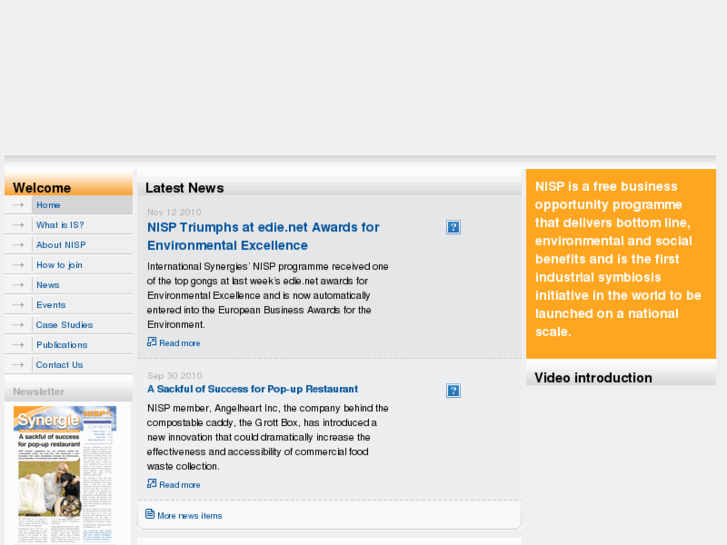Go to Publications page

(x=62, y=345)
